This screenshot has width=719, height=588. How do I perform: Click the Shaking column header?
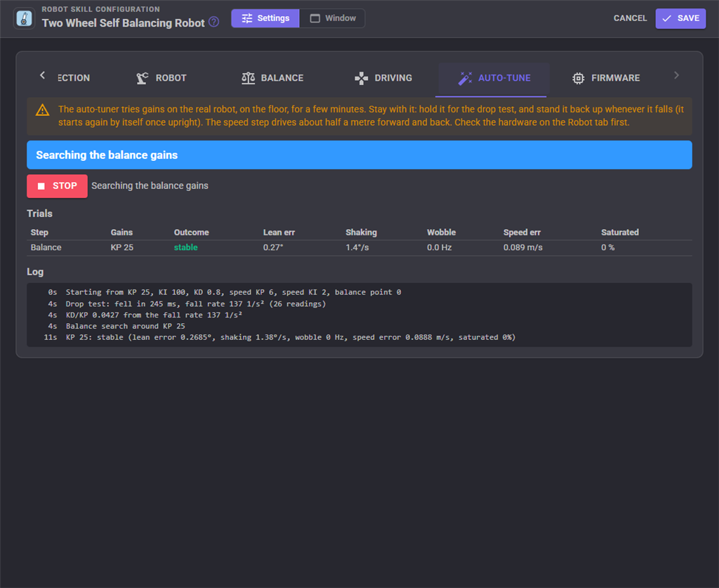coord(362,233)
